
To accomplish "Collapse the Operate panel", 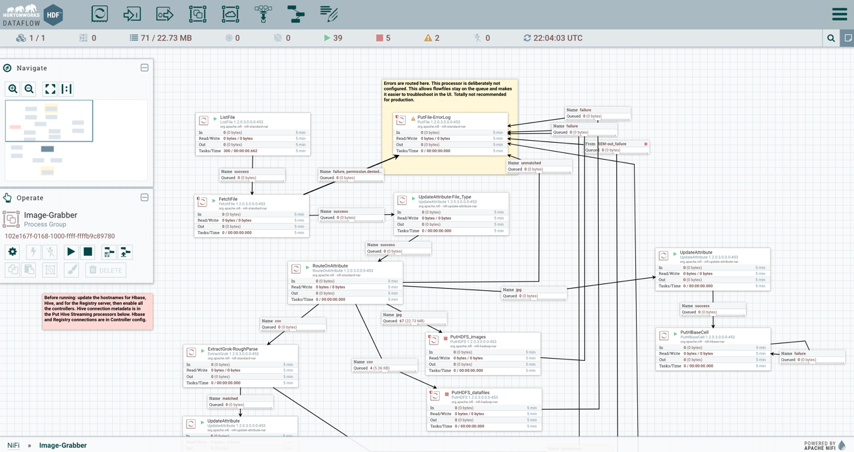I will point(144,198).
